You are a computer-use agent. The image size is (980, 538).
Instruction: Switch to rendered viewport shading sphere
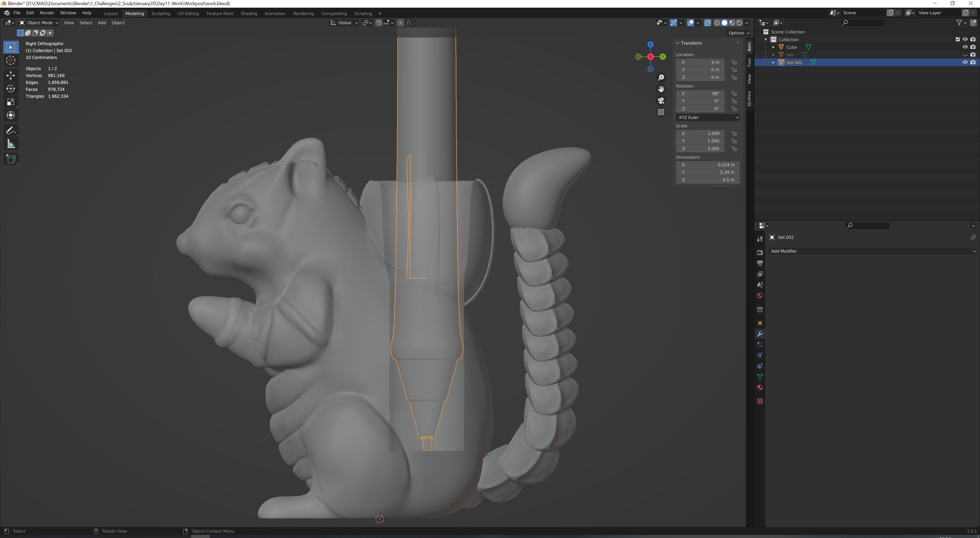point(739,23)
